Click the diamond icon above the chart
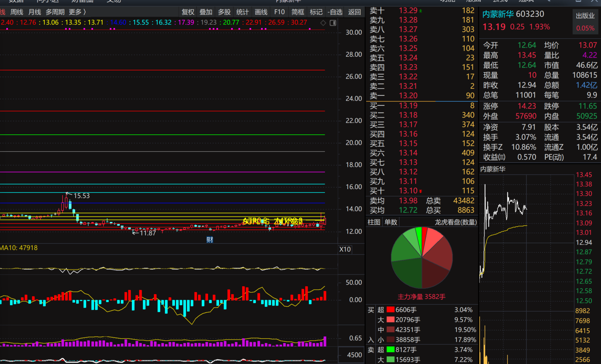 pos(323,23)
